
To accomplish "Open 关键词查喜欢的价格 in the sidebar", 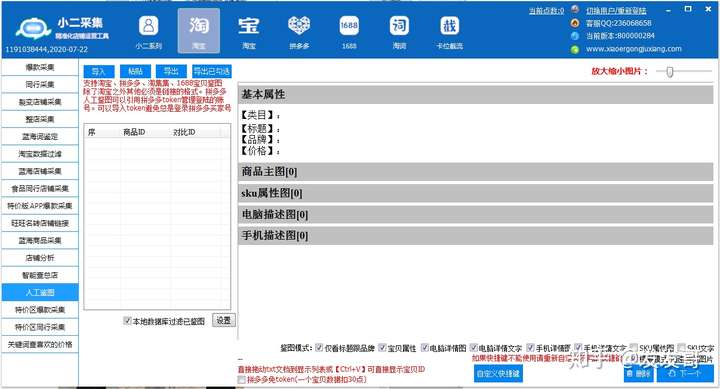I will coord(40,344).
